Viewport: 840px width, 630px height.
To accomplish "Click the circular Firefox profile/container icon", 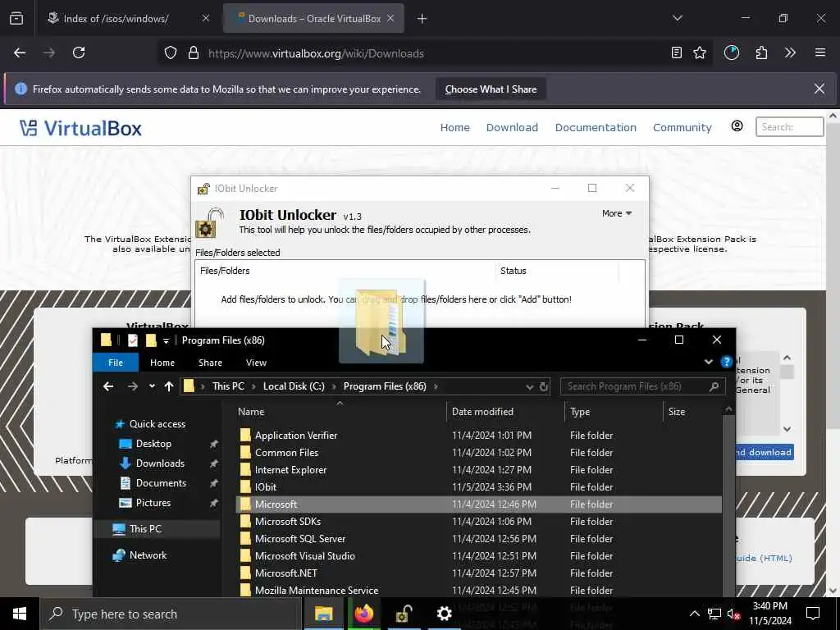I will coord(731,52).
